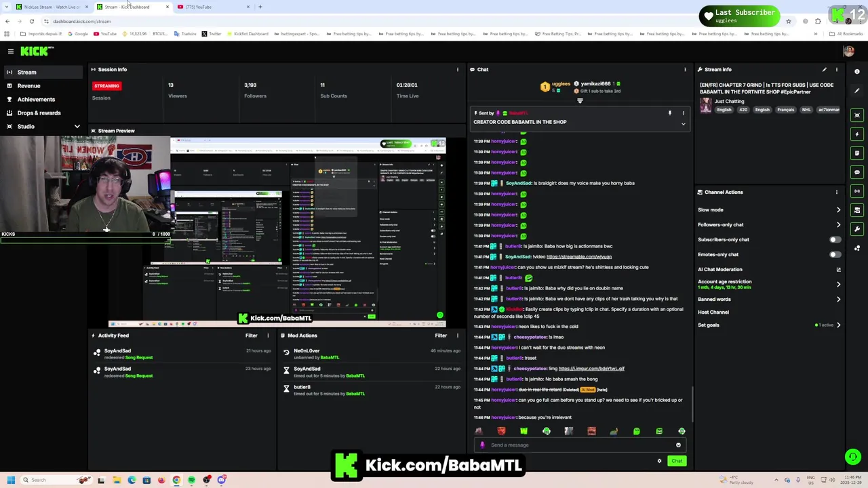The width and height of the screenshot is (868, 488).
Task: Open Activity Feed options menu
Action: [268, 335]
